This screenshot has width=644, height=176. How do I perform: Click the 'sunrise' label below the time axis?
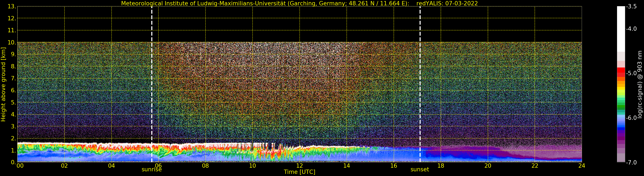152,169
